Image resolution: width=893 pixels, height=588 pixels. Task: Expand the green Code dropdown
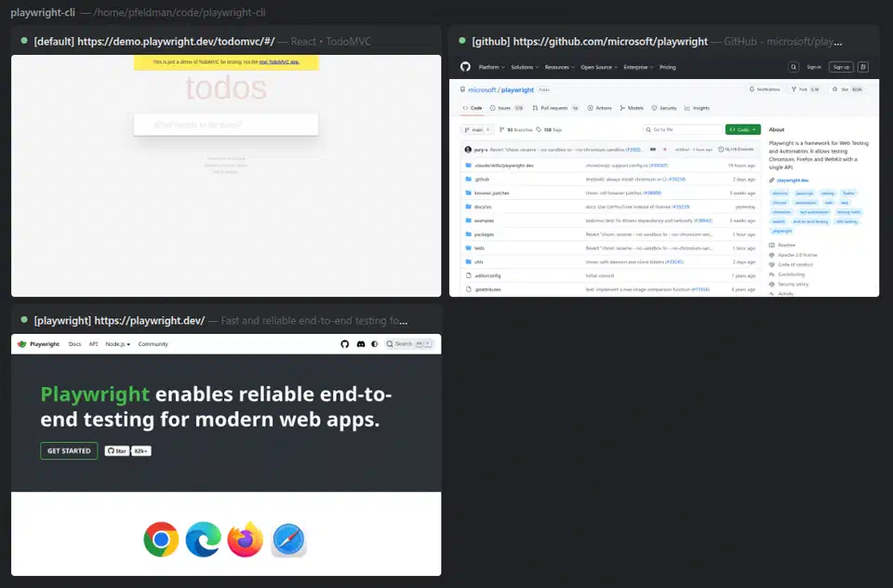(742, 129)
